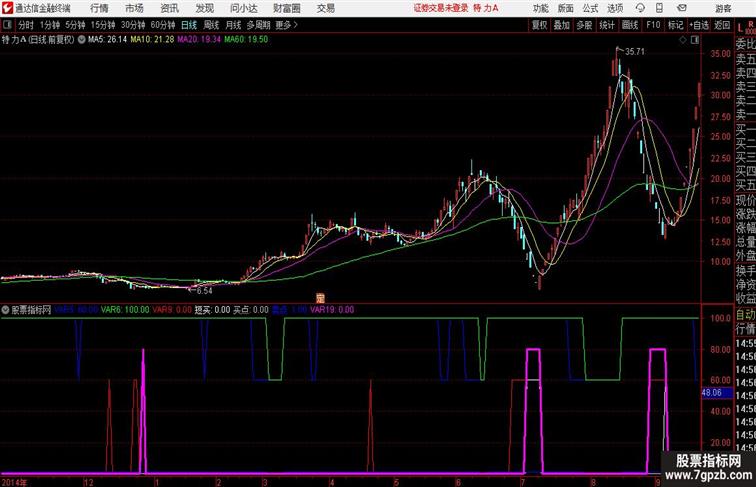The width and height of the screenshot is (756, 487).
Task: Open the 财富圈 menu
Action: coord(286,8)
